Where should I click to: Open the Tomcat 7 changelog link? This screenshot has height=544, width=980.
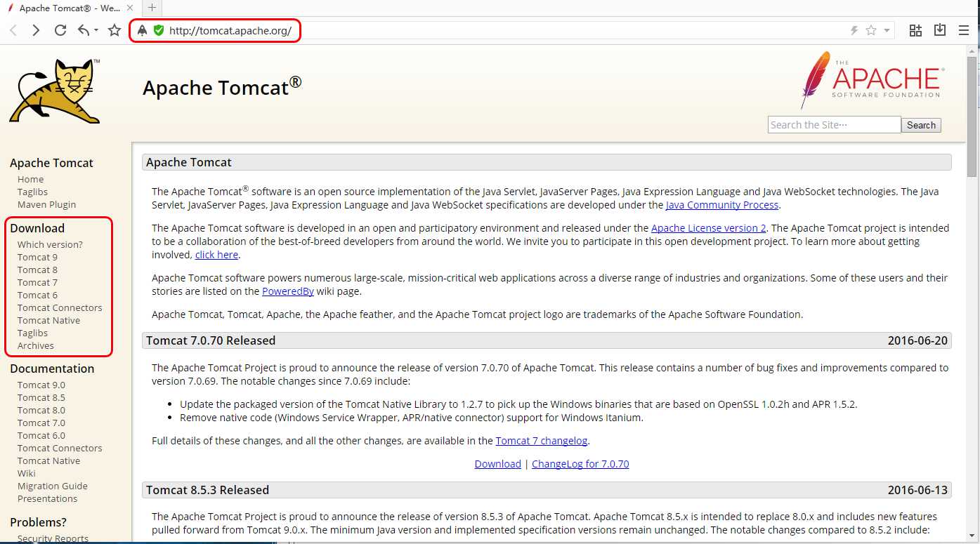(542, 441)
